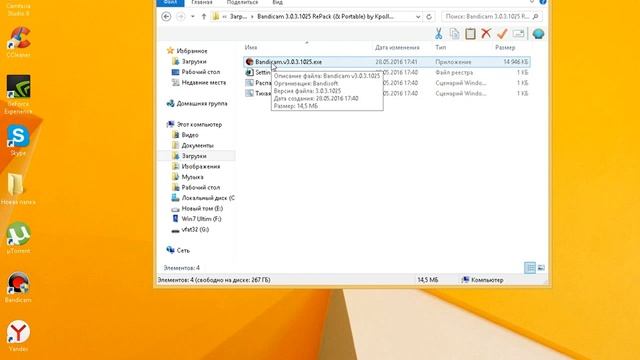The width and height of the screenshot is (640, 360).
Task: Click the orange checkmark Properties icon
Action: click(x=502, y=33)
